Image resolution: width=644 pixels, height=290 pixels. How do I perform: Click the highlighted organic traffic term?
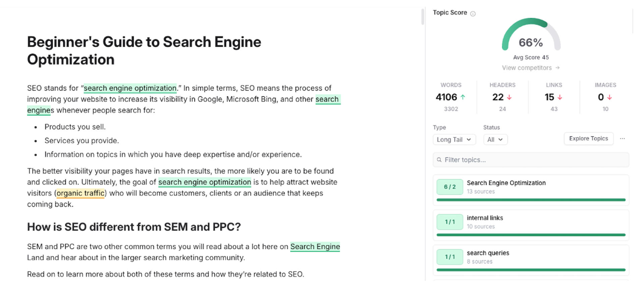(80, 193)
